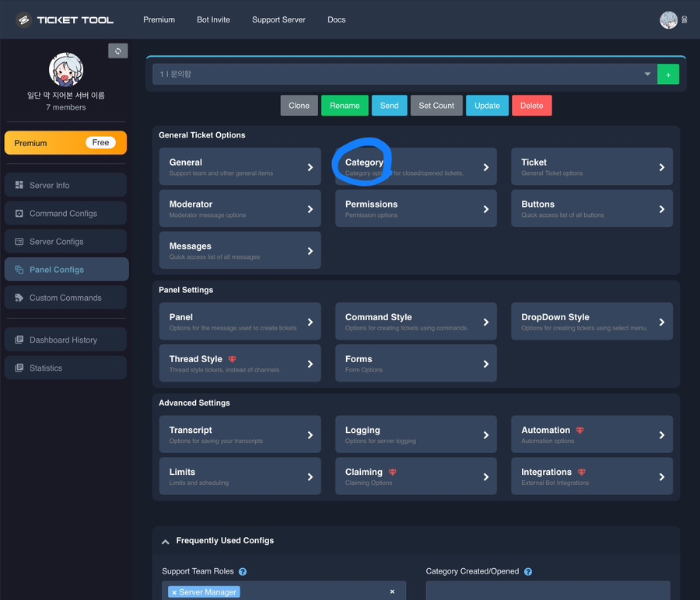Click the Support Team Roles help icon
The width and height of the screenshot is (700, 600).
click(x=243, y=571)
